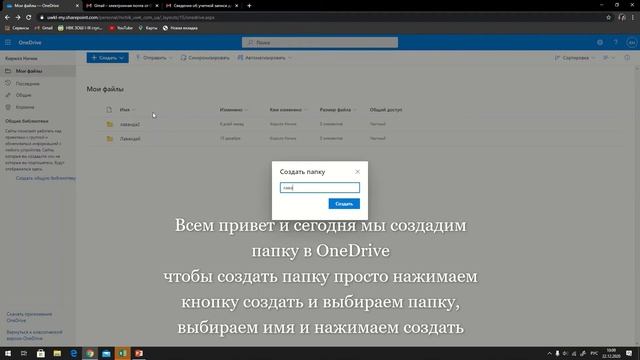Open the Отправить upload dropdown
The image size is (640, 360).
154,58
